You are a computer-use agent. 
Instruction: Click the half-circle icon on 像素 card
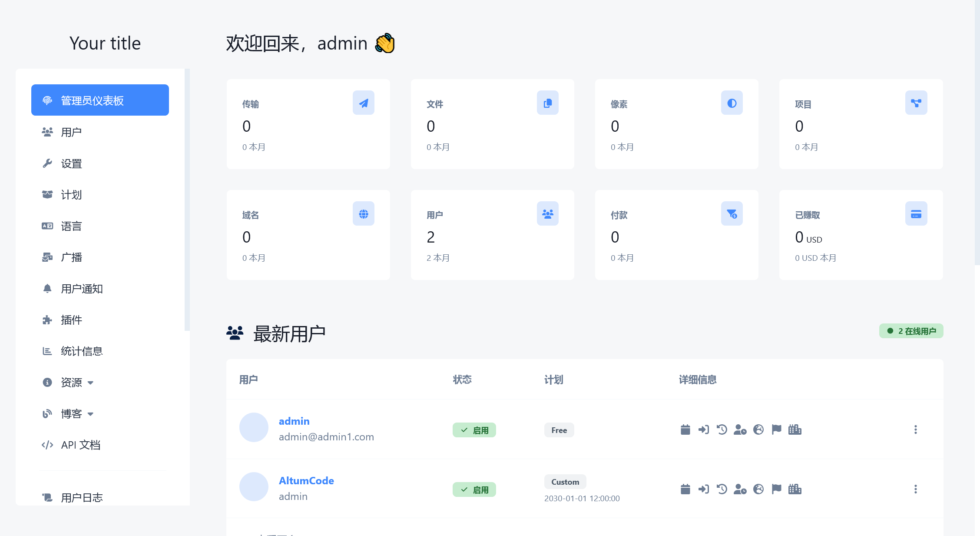(x=732, y=103)
